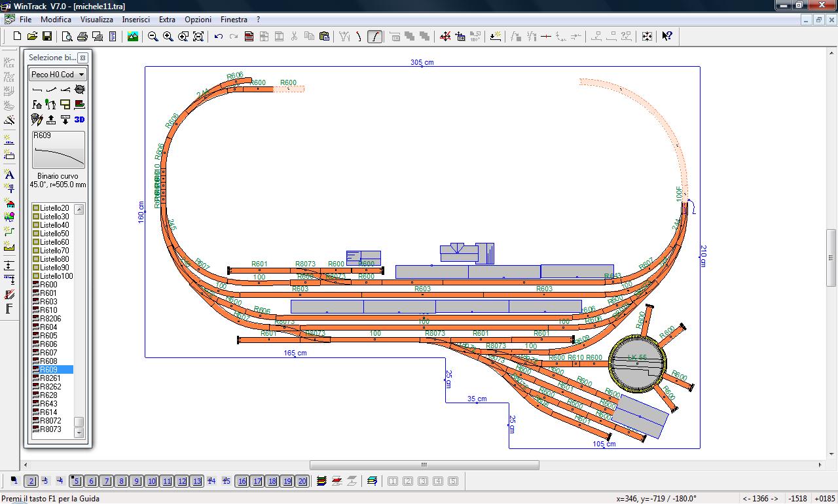Open the Opzioni menu
The image size is (838, 504).
pyautogui.click(x=198, y=20)
